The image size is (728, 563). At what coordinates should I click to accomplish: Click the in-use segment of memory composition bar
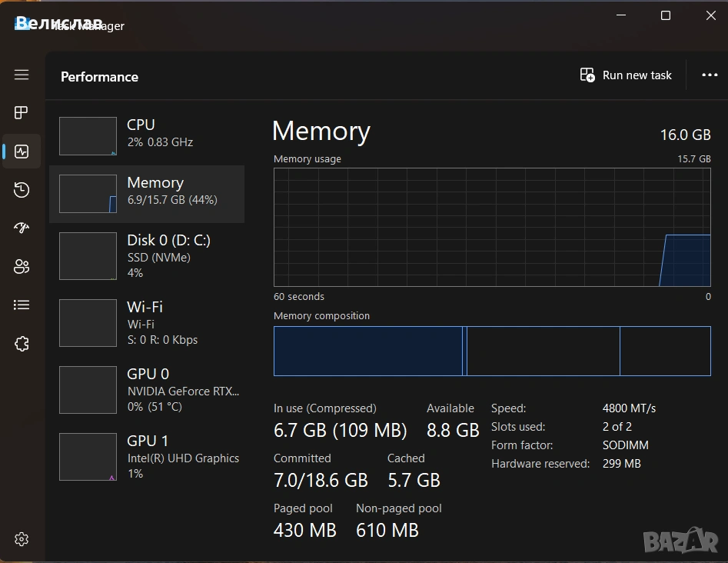click(367, 351)
